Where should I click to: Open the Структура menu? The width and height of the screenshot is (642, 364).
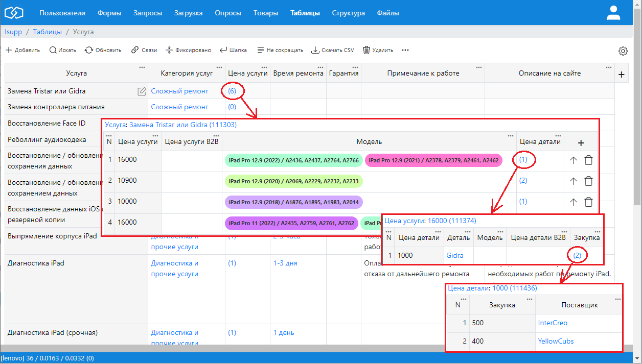[x=349, y=13]
